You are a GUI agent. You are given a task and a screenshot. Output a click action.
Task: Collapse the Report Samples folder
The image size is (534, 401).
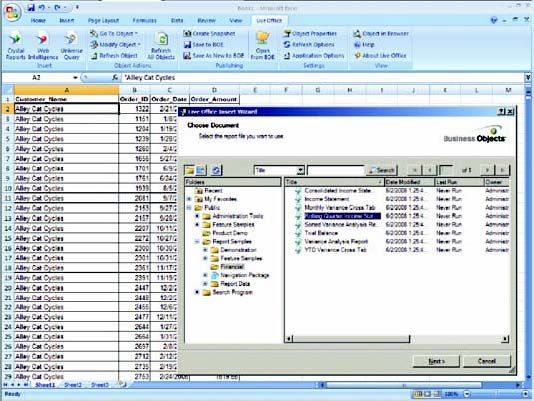[x=197, y=242]
